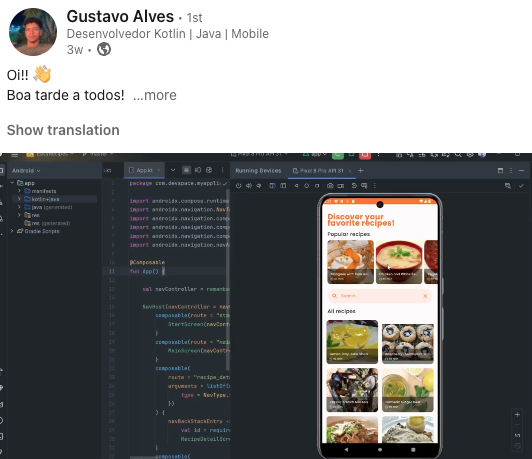The height and width of the screenshot is (459, 532).
Task: Expand the res folder arrow
Action: (19, 215)
